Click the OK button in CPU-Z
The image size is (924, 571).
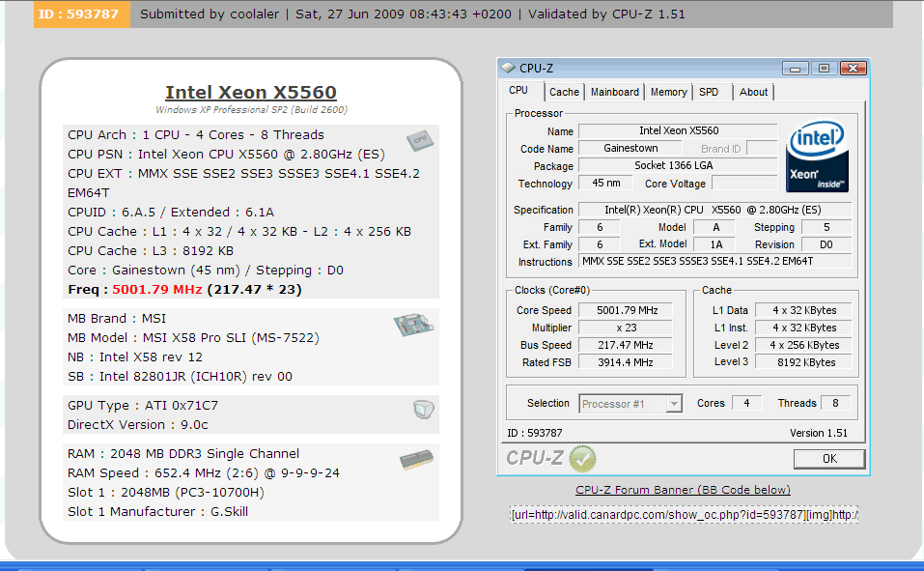point(829,459)
